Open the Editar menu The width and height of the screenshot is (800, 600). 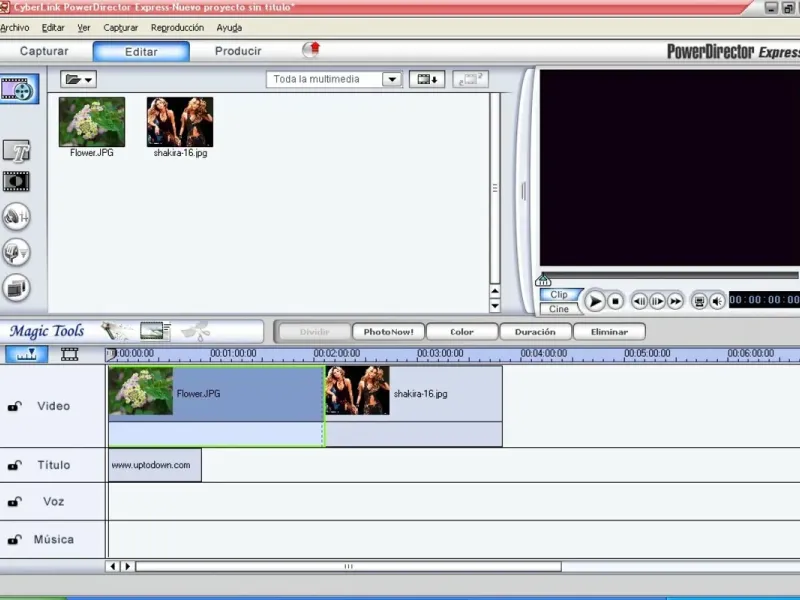[53, 28]
